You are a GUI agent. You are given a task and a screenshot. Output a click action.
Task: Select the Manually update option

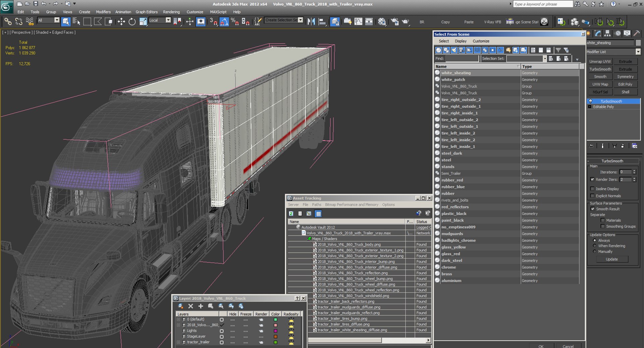(x=595, y=251)
